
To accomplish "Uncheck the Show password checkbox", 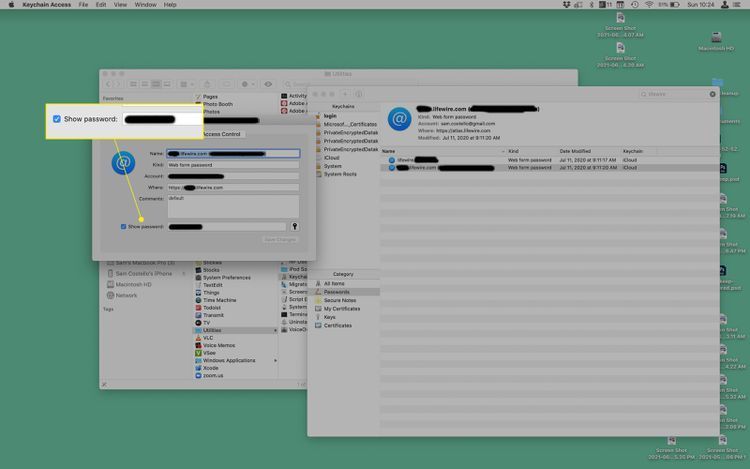I will coord(123,227).
